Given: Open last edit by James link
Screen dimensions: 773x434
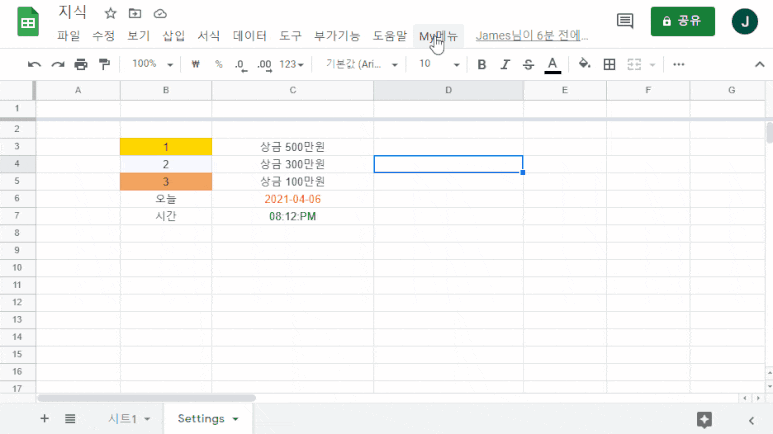Looking at the screenshot, I should (531, 36).
